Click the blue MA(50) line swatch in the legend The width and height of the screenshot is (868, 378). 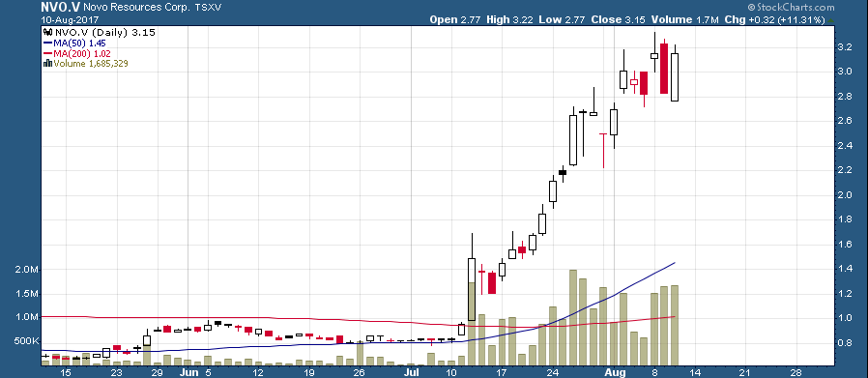pos(47,44)
